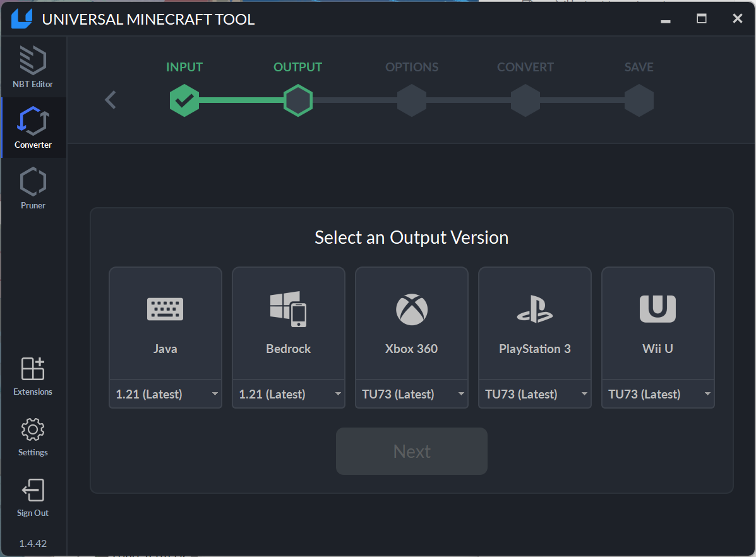Click the SAVE step label
Image resolution: width=756 pixels, height=557 pixels.
(639, 67)
